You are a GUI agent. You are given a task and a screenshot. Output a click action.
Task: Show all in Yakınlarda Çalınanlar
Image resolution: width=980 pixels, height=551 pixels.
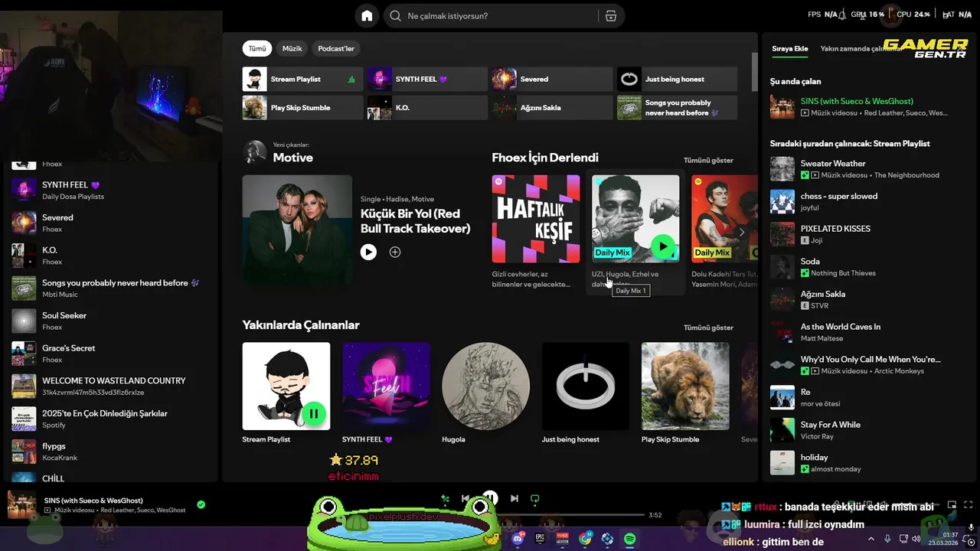[x=708, y=328]
